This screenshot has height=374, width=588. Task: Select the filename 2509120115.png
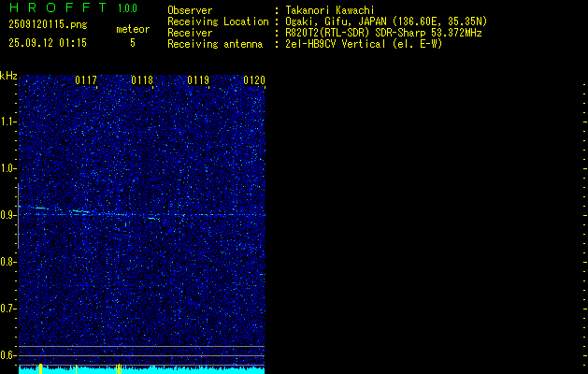click(x=48, y=24)
